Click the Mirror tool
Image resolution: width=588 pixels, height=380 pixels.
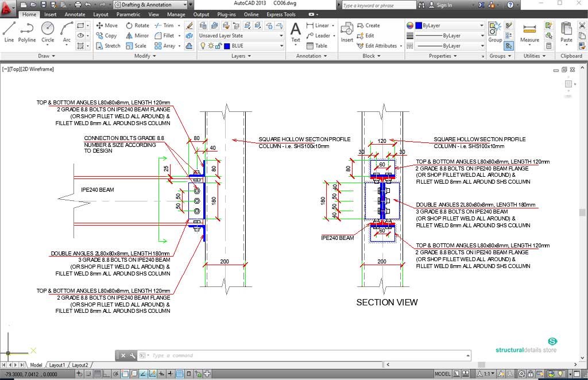137,36
